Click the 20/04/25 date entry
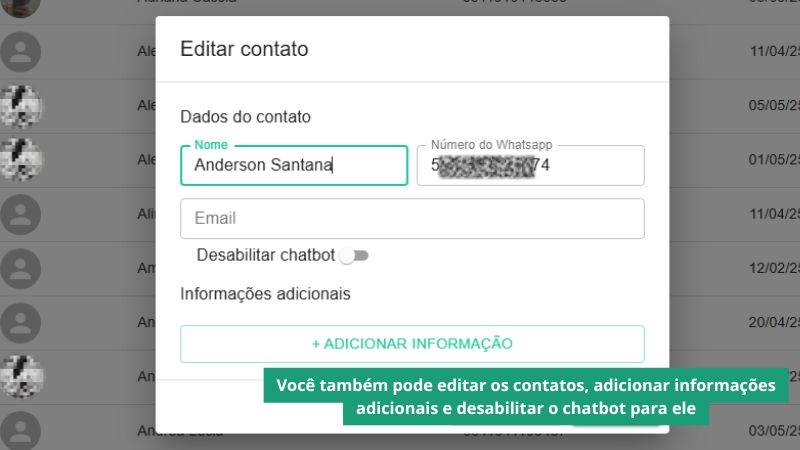 [774, 322]
